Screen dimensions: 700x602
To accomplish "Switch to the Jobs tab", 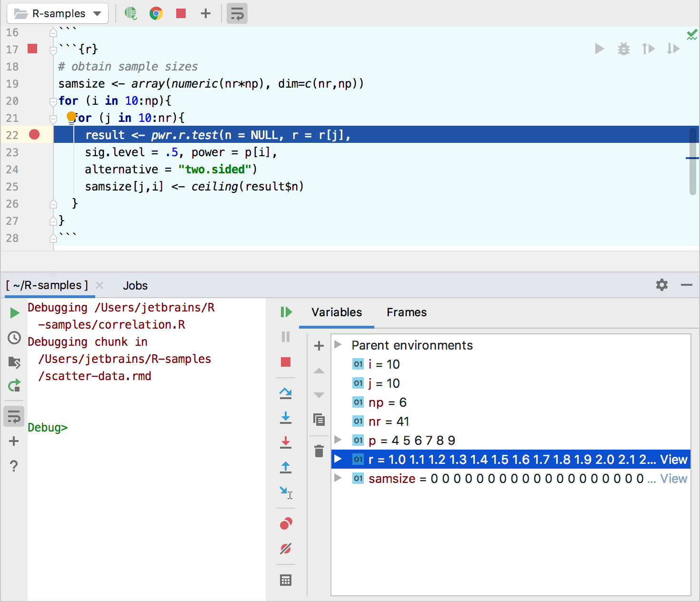I will [x=135, y=285].
